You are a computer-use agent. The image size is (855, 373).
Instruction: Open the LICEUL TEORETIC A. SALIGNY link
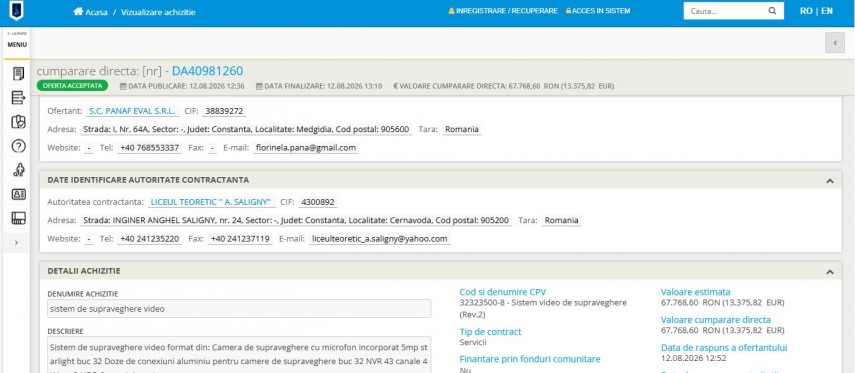pos(212,202)
